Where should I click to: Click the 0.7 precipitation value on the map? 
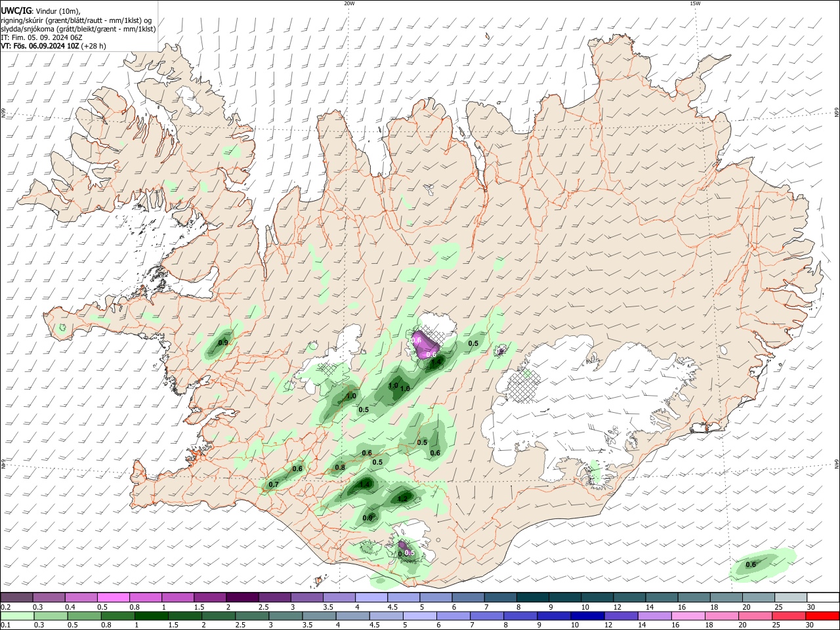tap(274, 484)
